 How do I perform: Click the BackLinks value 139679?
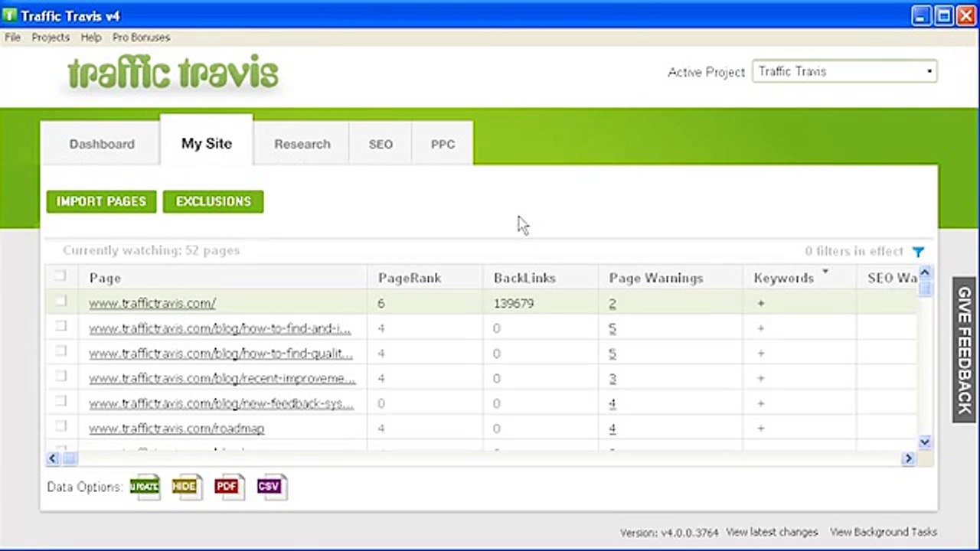pyautogui.click(x=514, y=304)
